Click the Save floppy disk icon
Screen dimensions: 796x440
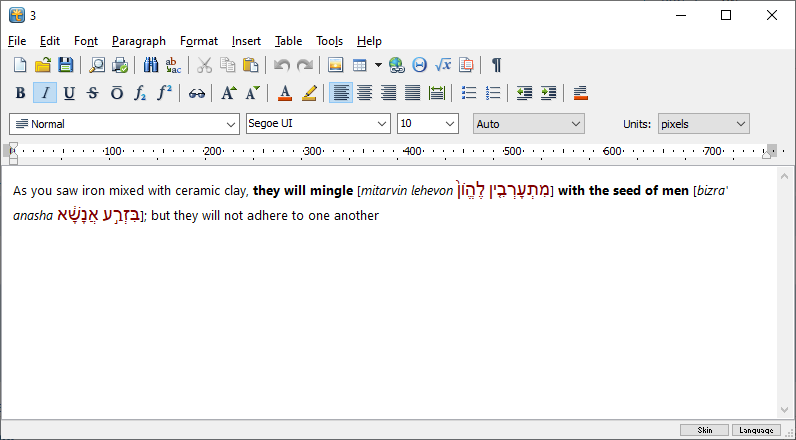tap(65, 65)
